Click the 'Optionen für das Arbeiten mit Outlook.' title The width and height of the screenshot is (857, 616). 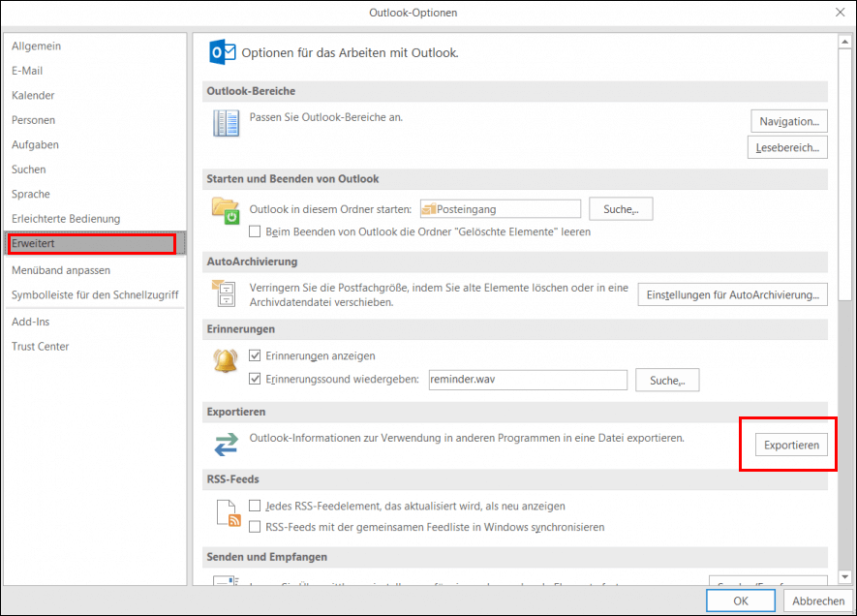tap(350, 52)
